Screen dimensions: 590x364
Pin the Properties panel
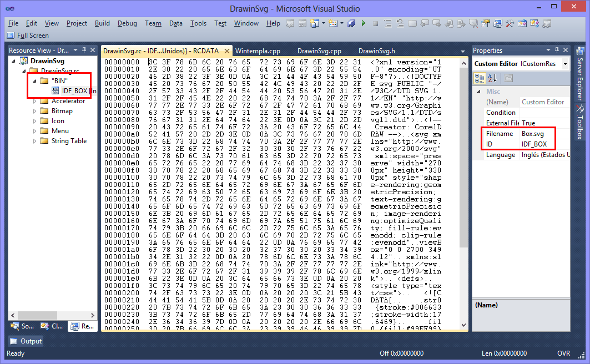[557, 50]
